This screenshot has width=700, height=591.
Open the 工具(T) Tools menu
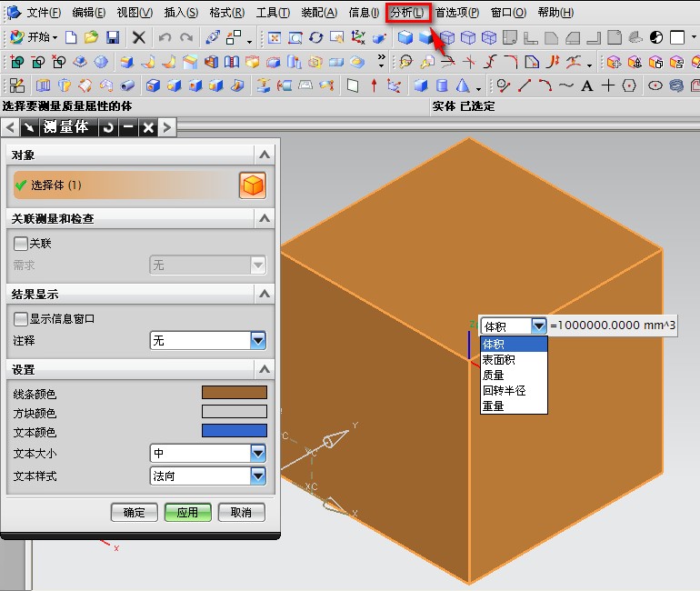(273, 13)
